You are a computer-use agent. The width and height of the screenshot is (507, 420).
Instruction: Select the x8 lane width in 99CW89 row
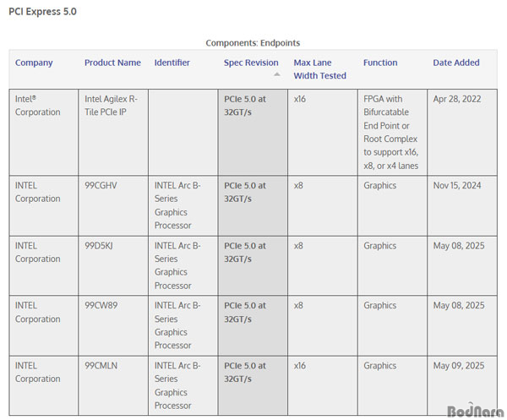[x=298, y=306]
